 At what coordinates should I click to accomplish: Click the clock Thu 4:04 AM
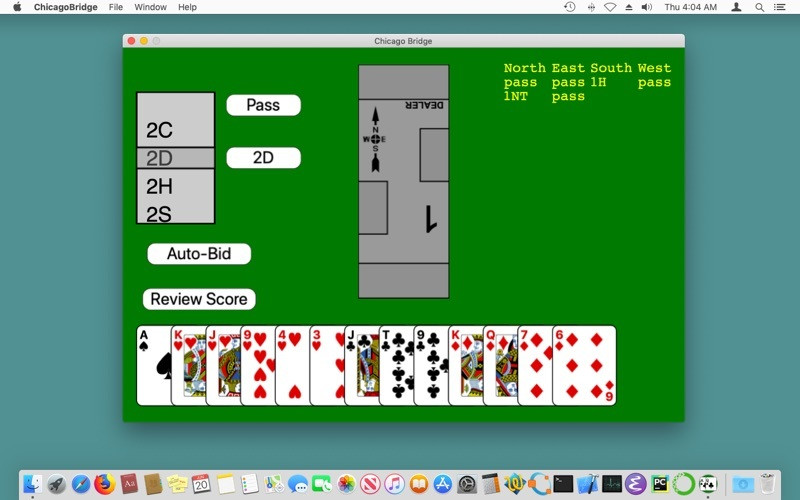(690, 7)
